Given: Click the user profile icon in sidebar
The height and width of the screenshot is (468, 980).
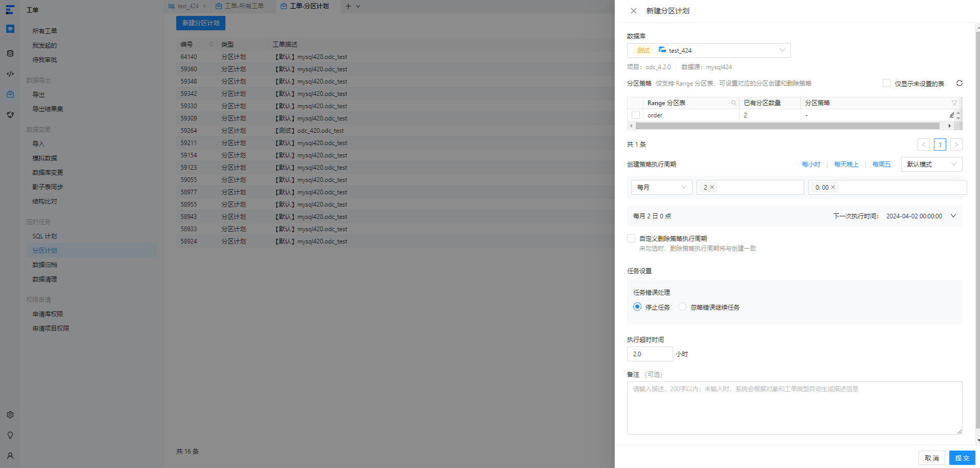Looking at the screenshot, I should pos(10,456).
